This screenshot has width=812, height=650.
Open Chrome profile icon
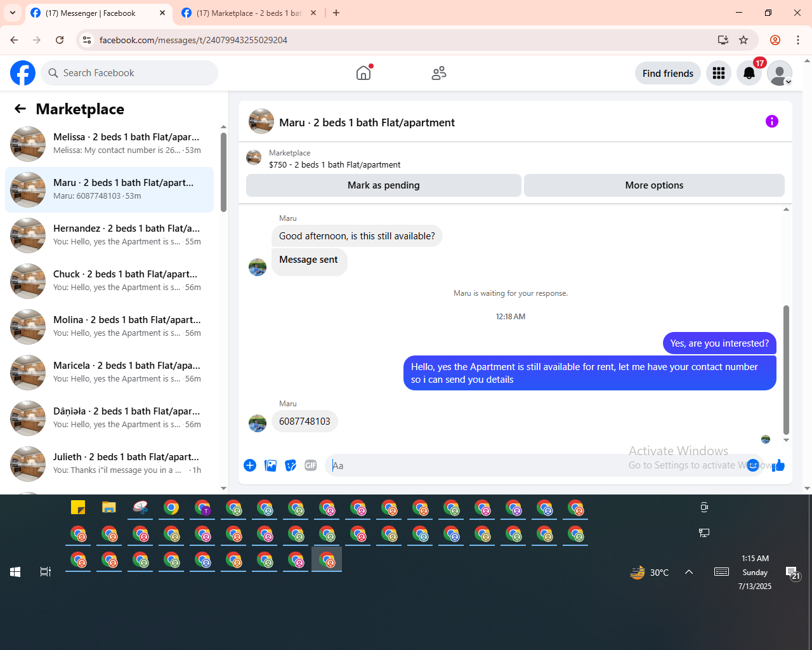(775, 40)
